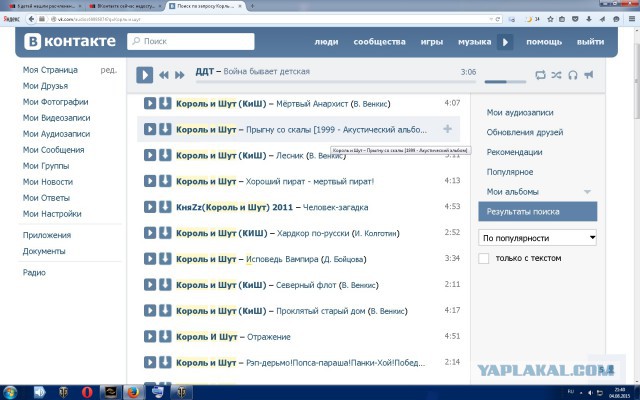Screen dimensions: 640x400
Task: Play Человек-загадка track
Action: click(x=150, y=207)
